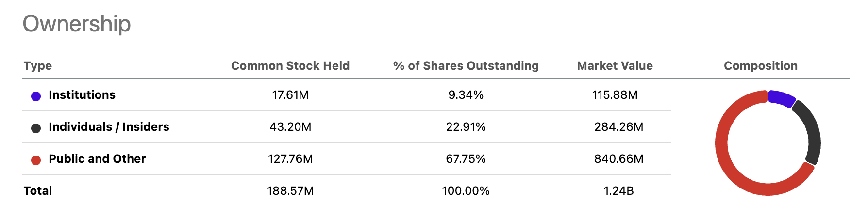Click the Composition column header
868x219 pixels.
(x=760, y=66)
